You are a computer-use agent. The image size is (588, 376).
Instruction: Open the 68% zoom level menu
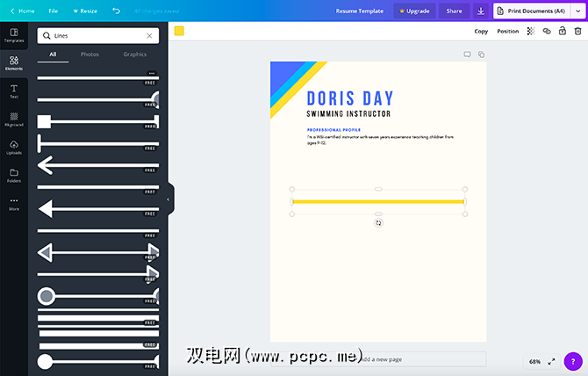(x=534, y=362)
